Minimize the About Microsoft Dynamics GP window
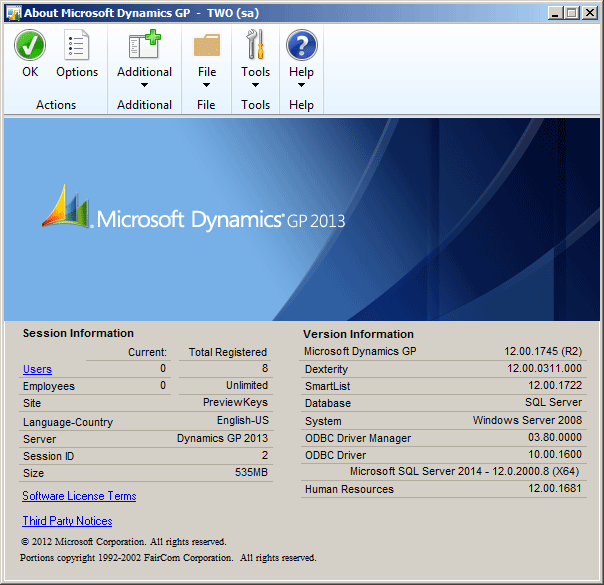 [x=555, y=13]
